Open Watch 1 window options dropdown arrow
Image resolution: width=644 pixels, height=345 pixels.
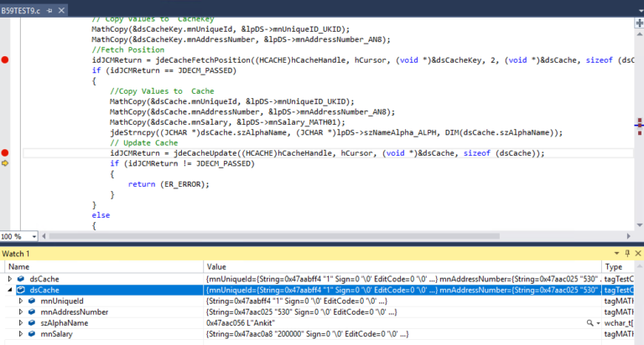616,254
